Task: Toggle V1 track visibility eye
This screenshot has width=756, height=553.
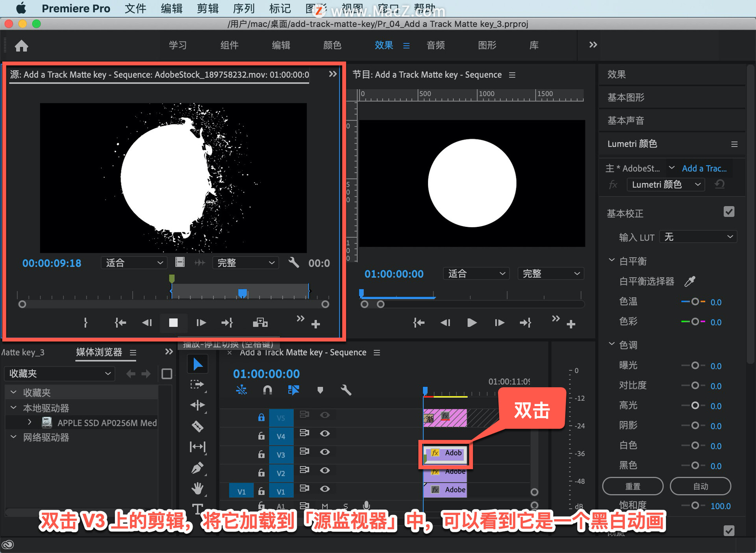Action: [x=324, y=489]
